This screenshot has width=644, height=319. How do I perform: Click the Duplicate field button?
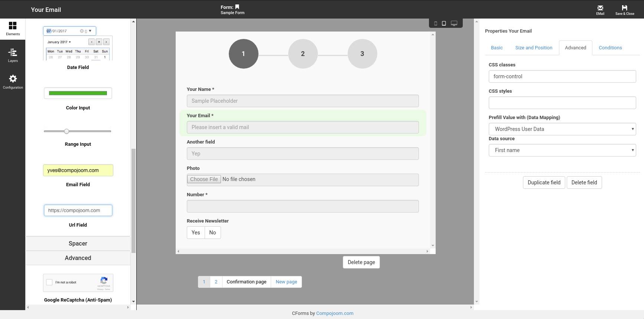tap(544, 182)
